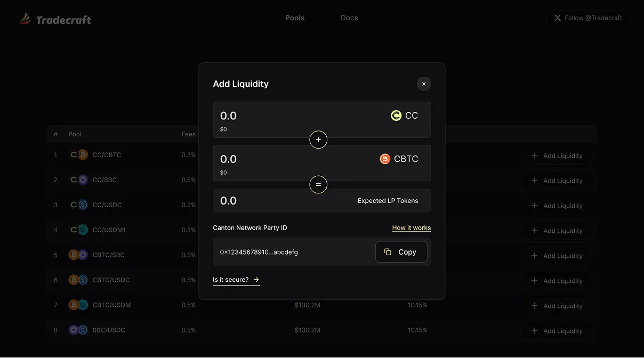Click the CBTC/SBC pool pair icon
The image size is (644, 358).
click(78, 255)
